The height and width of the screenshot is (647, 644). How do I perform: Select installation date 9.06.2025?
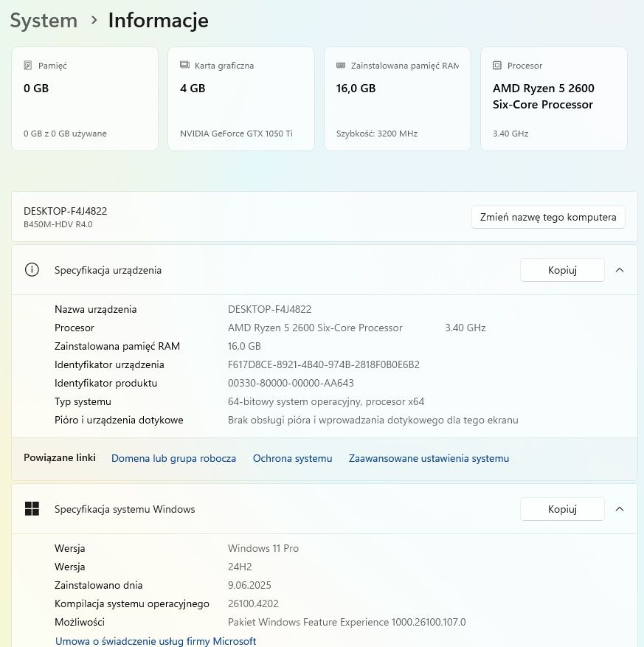[x=249, y=585]
